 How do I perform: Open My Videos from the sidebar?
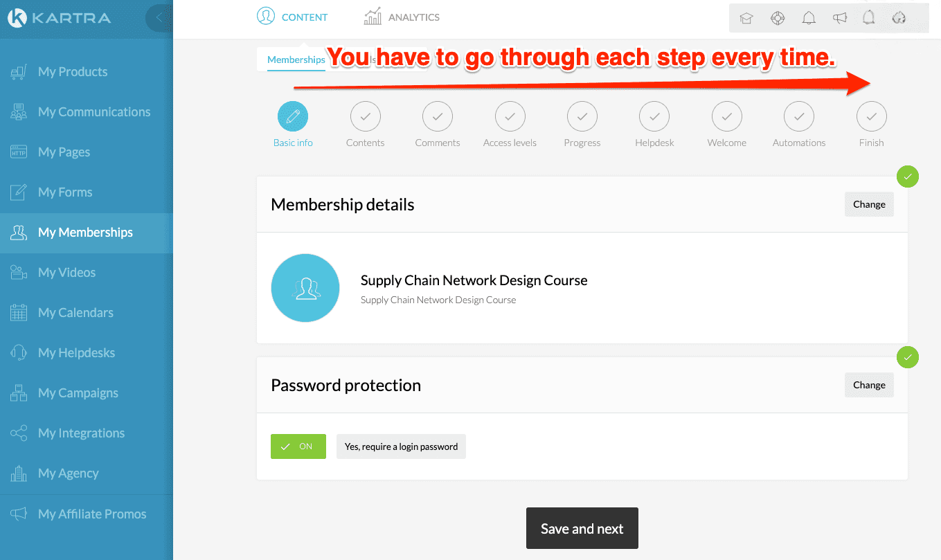pyautogui.click(x=66, y=272)
